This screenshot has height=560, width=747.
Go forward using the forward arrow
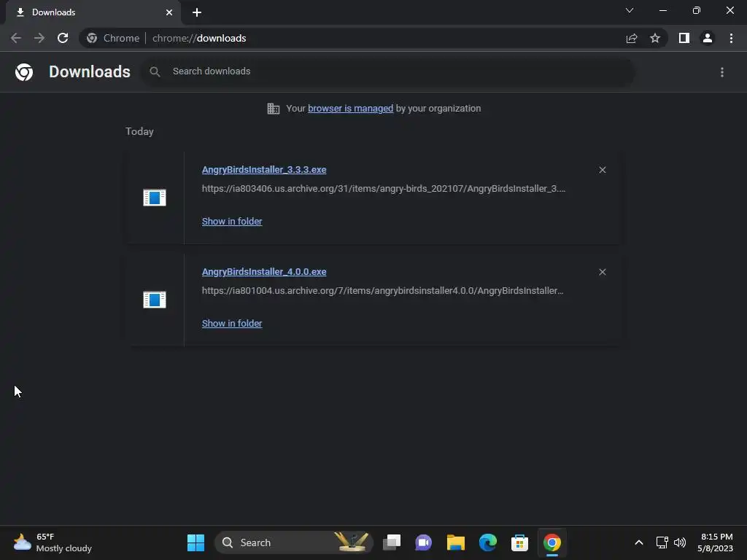click(39, 38)
